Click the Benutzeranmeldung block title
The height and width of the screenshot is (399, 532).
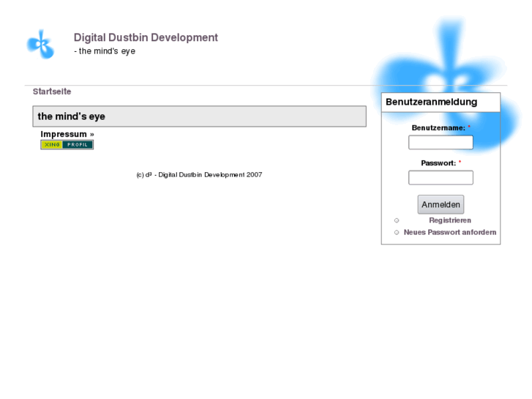click(x=431, y=102)
